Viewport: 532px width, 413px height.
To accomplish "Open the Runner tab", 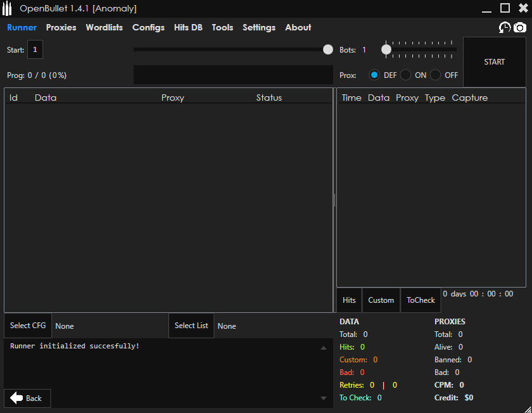I will [x=22, y=27].
